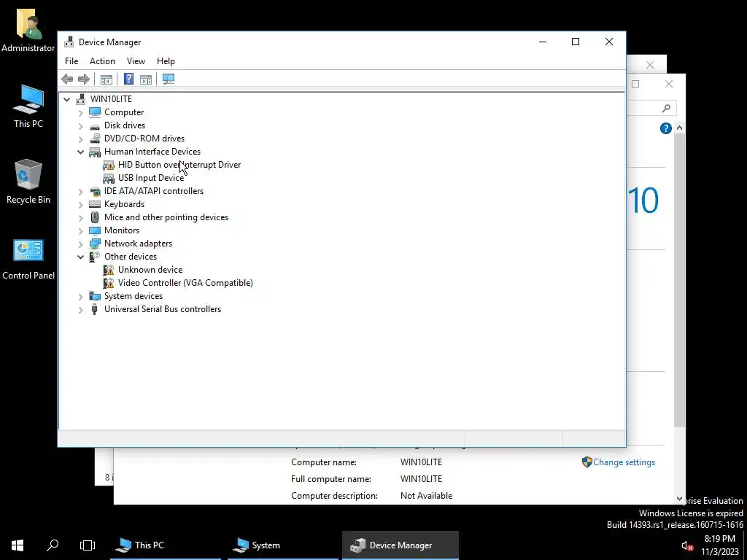Click the volume speaker tray icon
Image resolution: width=747 pixels, height=560 pixels.
[x=686, y=545]
